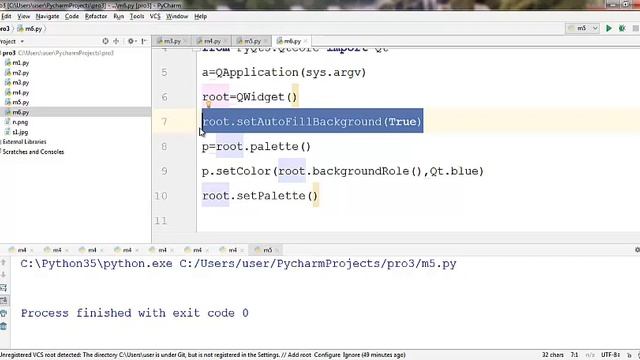
Task: Click the scroll-from-source target icon in Project panel
Action: 105,41
